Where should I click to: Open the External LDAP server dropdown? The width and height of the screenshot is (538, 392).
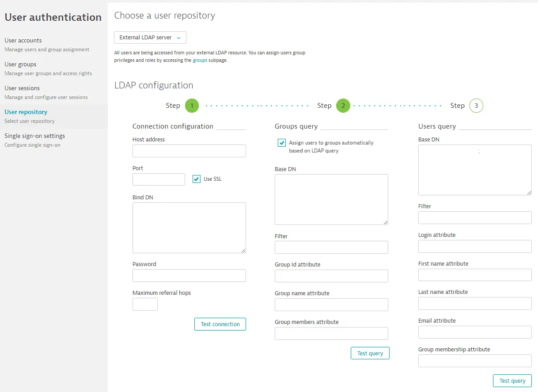coord(150,38)
